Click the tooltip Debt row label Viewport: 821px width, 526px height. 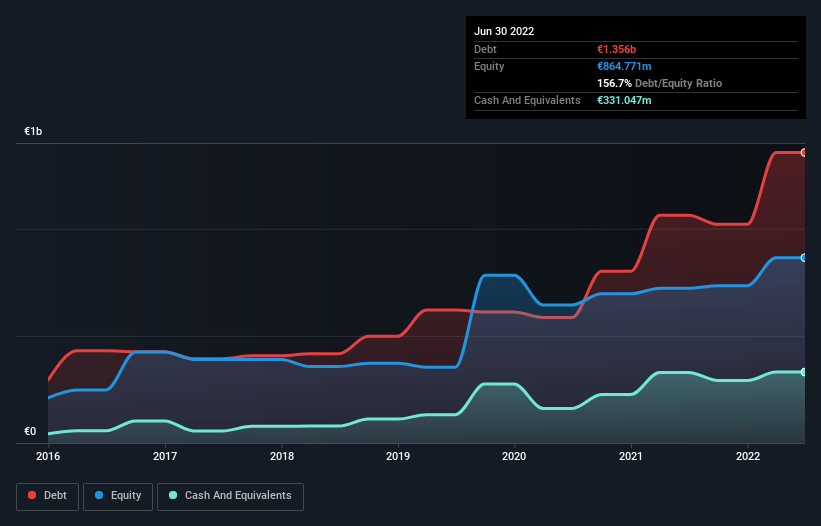pos(485,49)
